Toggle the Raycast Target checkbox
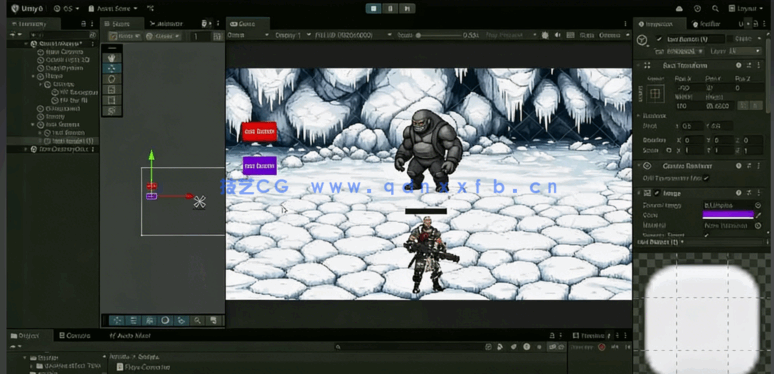Screen dimensions: 774x374 pos(706,235)
